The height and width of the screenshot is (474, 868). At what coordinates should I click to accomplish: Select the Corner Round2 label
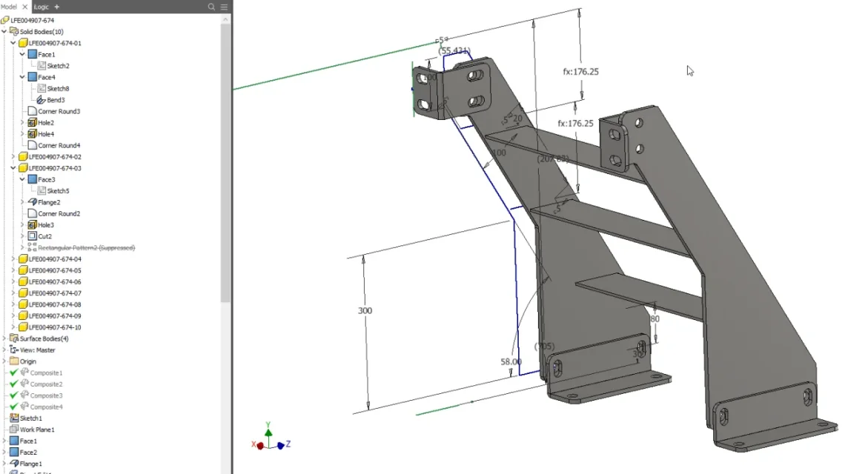(x=59, y=213)
